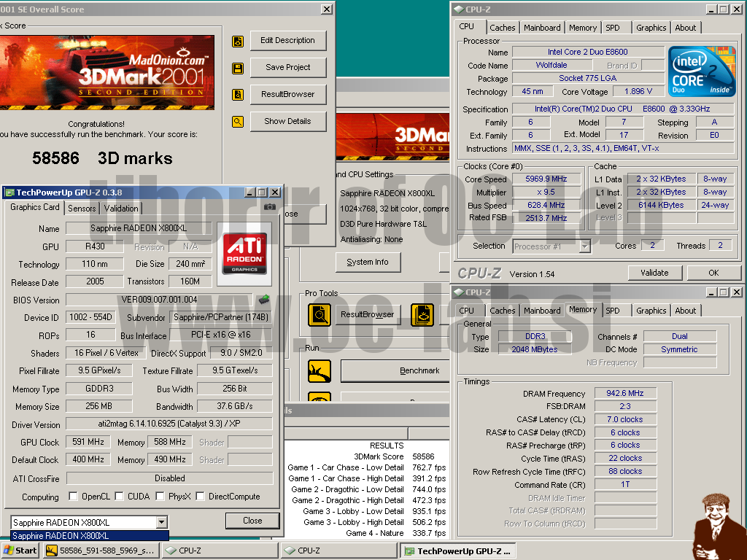Click the Edit Description icon in 3DMark score window
This screenshot has height=560, width=747.
[238, 42]
